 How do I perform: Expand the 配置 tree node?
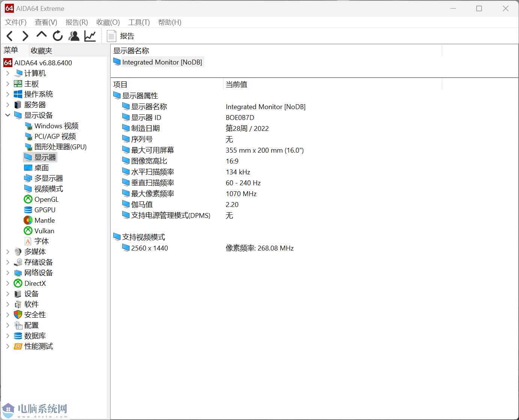tap(7, 325)
